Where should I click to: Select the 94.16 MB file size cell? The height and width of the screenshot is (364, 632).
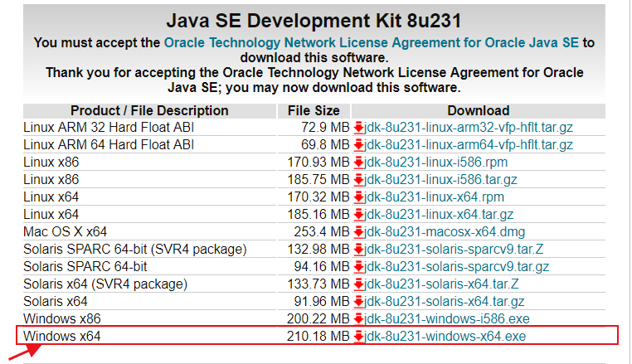tap(322, 266)
